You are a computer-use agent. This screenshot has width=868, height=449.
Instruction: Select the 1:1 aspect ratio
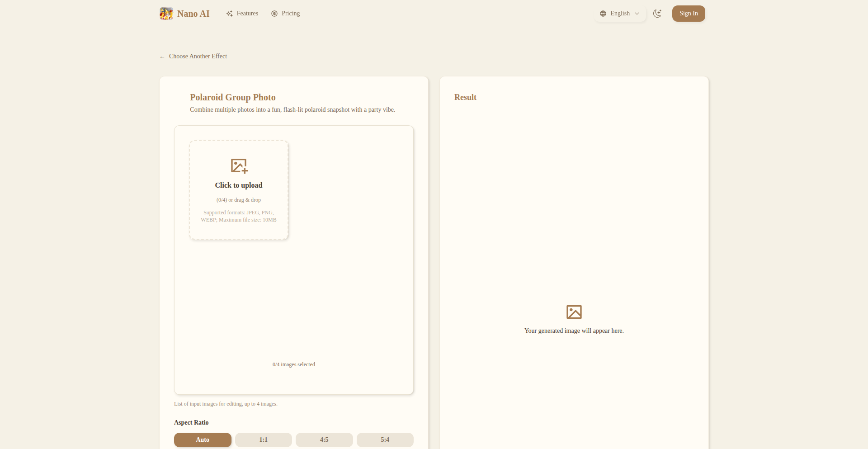pyautogui.click(x=264, y=440)
